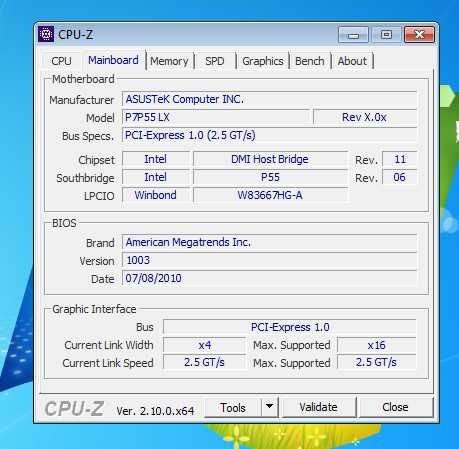Click the BIOS date 07/08/2010 field
Screen dimensions: 459x449
point(269,278)
